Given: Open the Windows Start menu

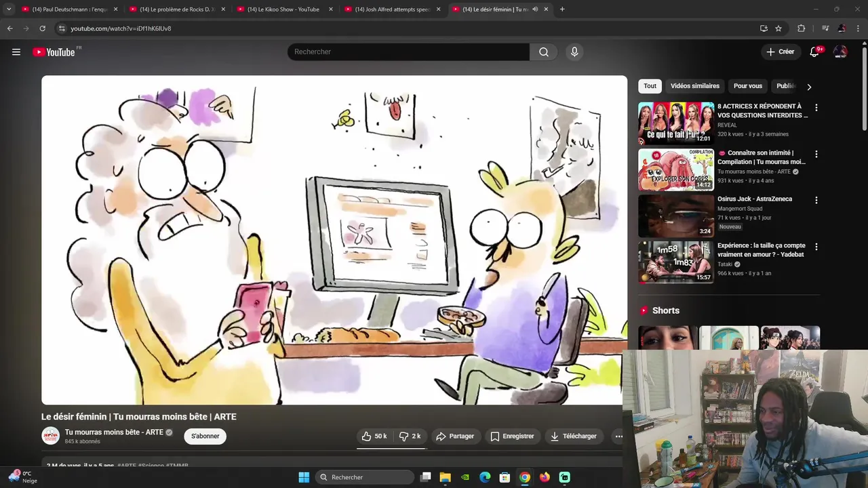Looking at the screenshot, I should 304,477.
